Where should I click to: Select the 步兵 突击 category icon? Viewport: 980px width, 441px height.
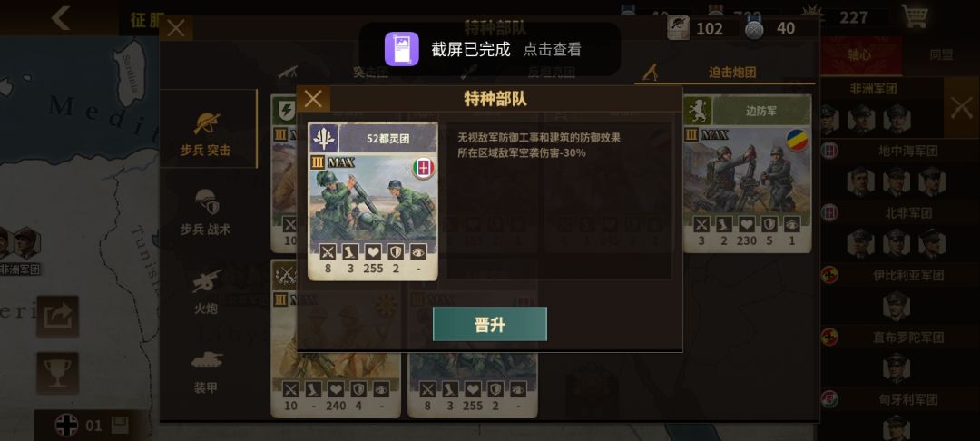207,123
